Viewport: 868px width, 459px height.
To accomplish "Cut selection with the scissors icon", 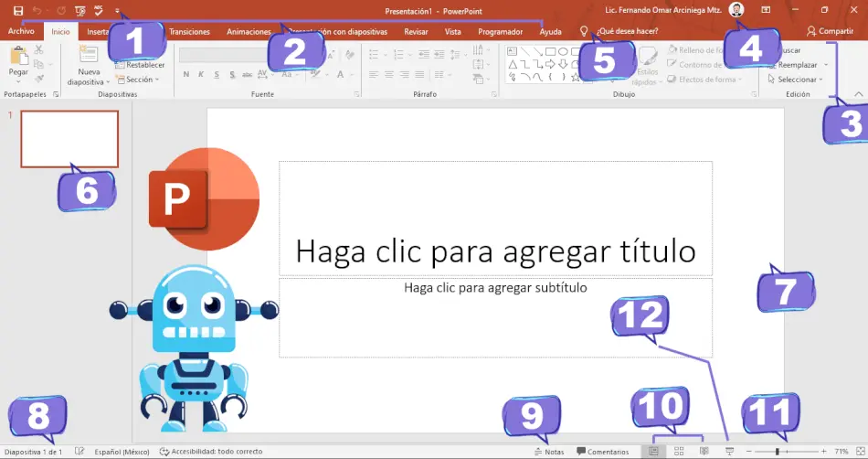I will [38, 49].
